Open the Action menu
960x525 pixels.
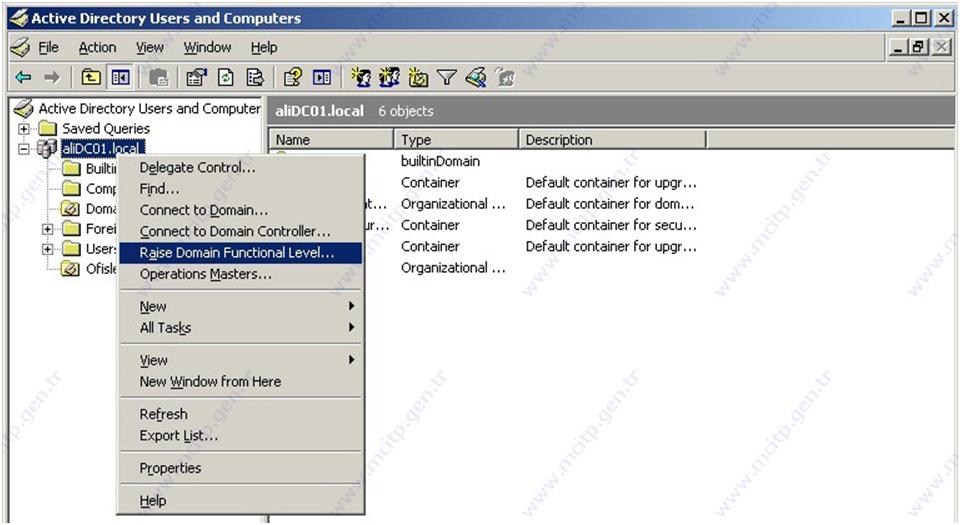coord(97,47)
